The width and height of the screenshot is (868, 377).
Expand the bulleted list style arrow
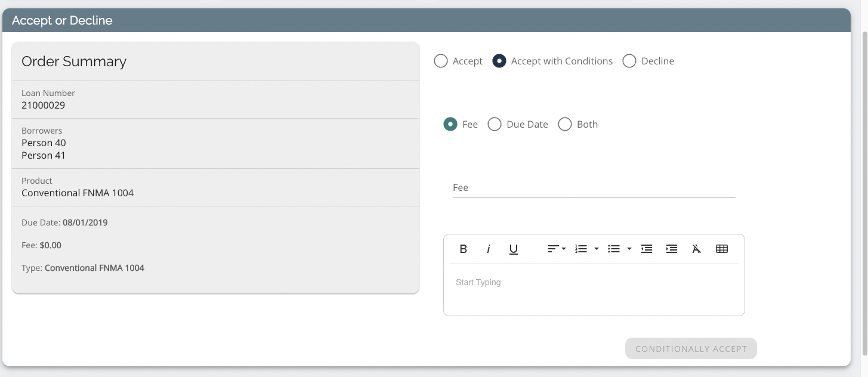(x=629, y=249)
